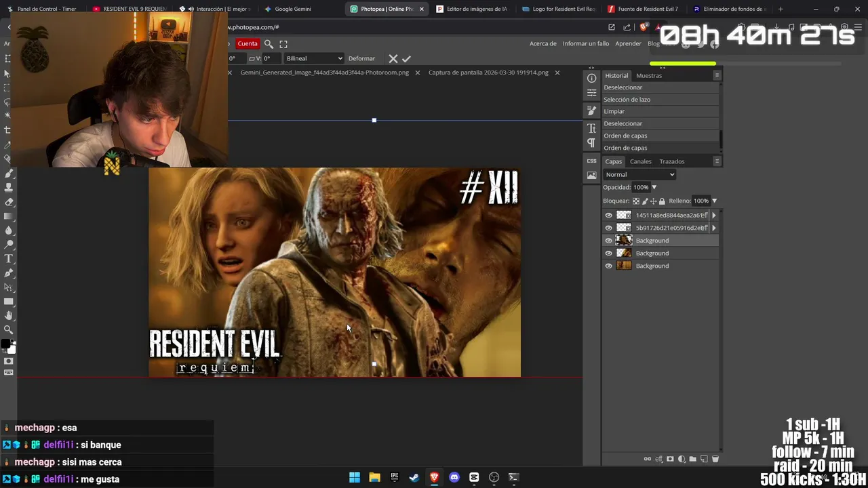Viewport: 868px width, 488px height.
Task: Select the Rectangle shape tool
Action: point(9,302)
